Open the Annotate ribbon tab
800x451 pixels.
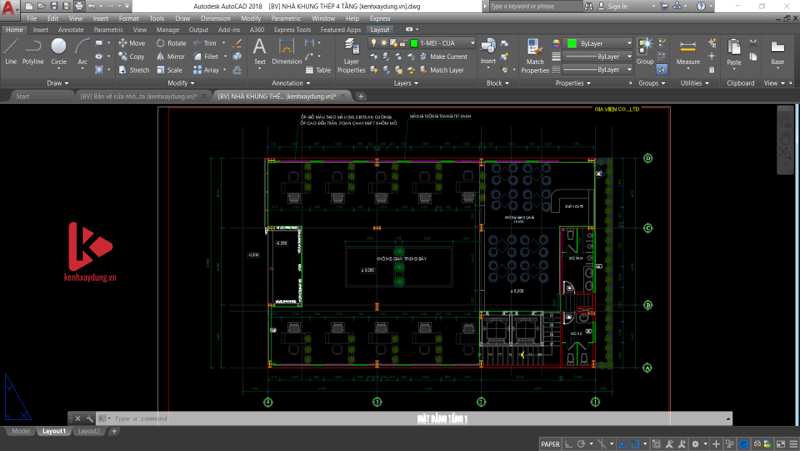(70, 30)
